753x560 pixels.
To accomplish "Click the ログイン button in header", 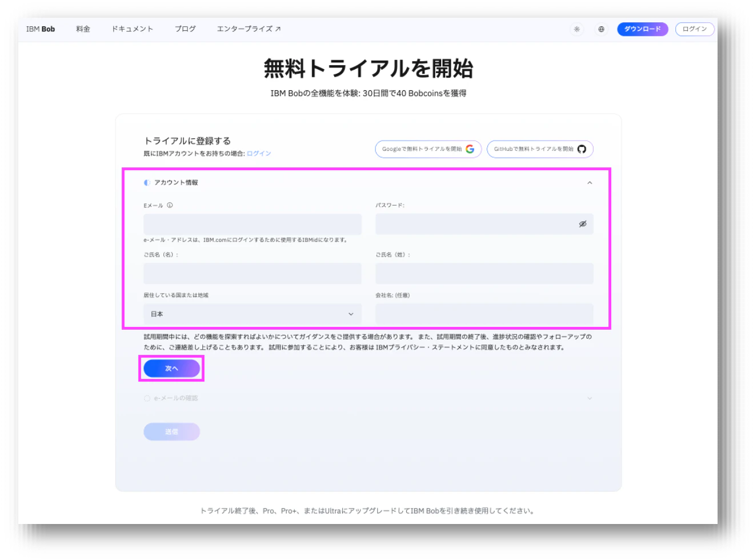I will pos(694,29).
